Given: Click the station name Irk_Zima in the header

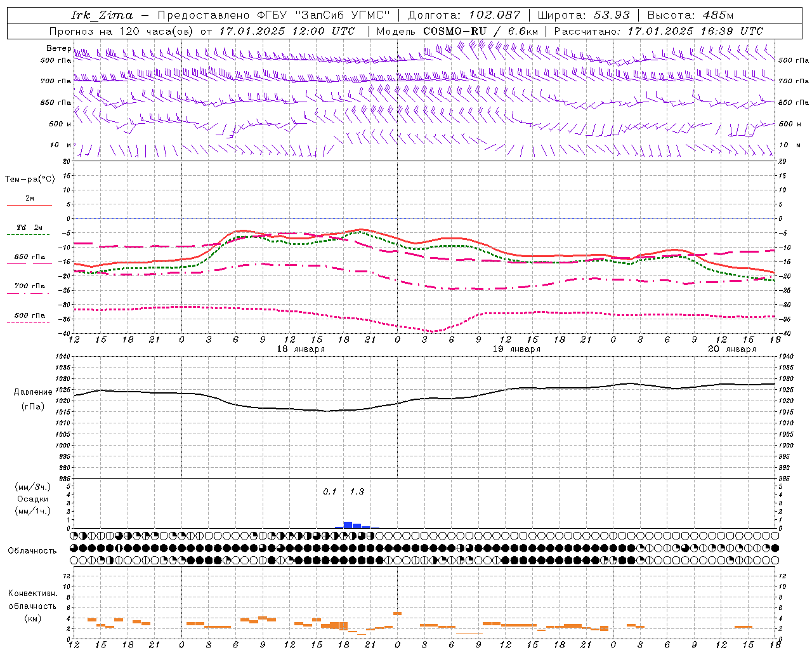Looking at the screenshot, I should [102, 15].
